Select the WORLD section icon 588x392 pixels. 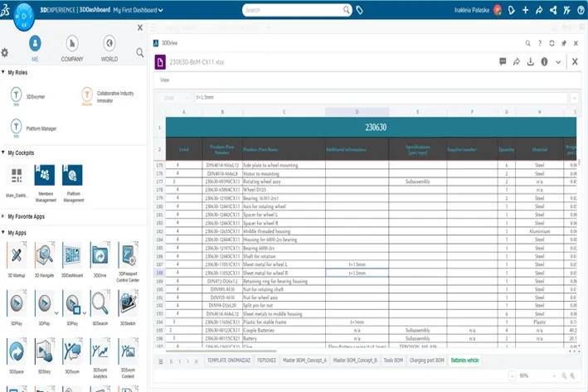[x=109, y=43]
